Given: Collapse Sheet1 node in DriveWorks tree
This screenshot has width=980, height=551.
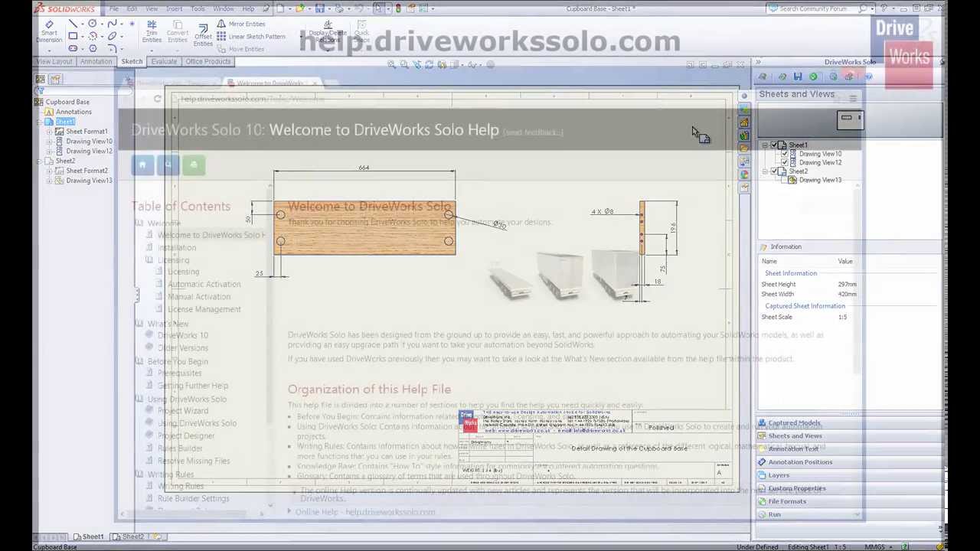Looking at the screenshot, I should coord(765,145).
